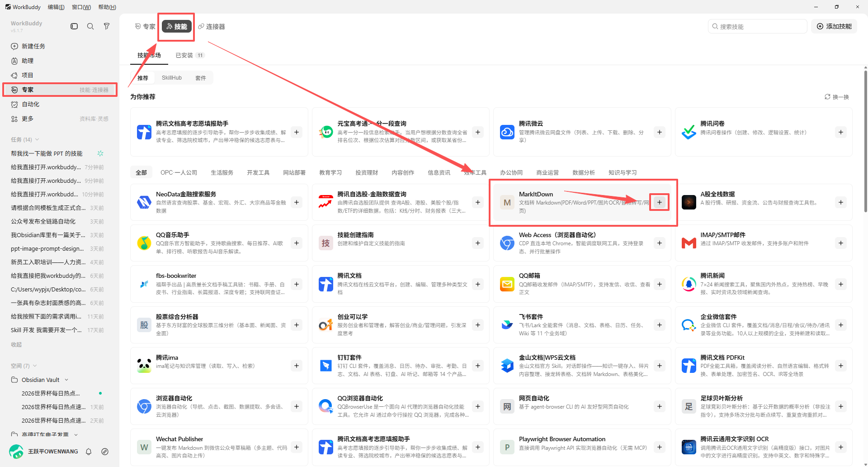
Task: Open the 窗口(W) menu
Action: point(81,7)
